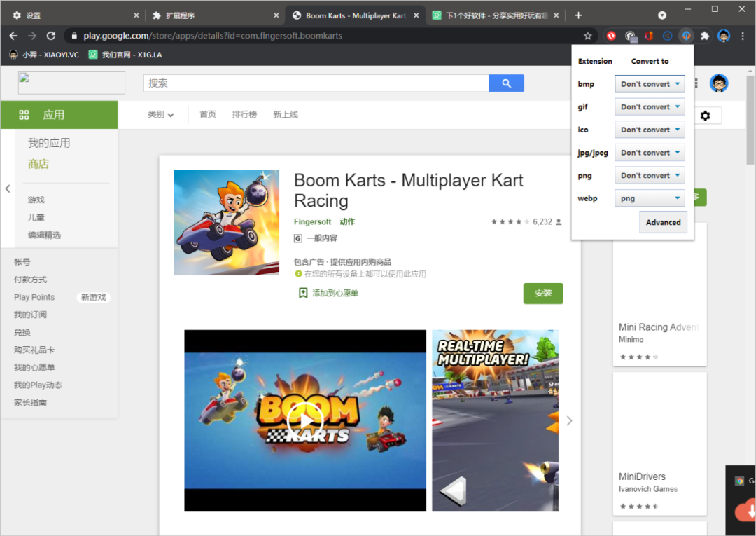Image resolution: width=756 pixels, height=536 pixels.
Task: Click the browser back arrow
Action: (13, 36)
